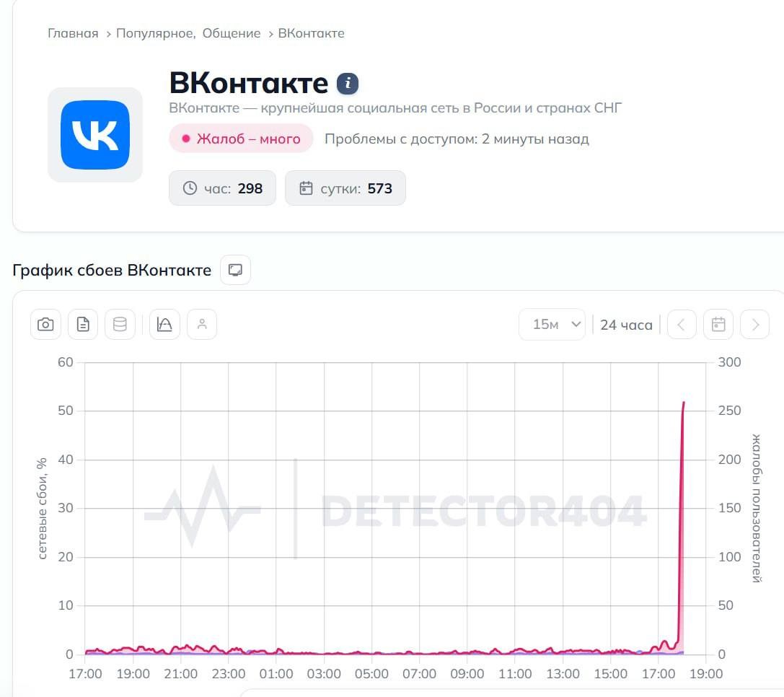Toggle the user complaints person icon
784x697 pixels.
point(202,324)
